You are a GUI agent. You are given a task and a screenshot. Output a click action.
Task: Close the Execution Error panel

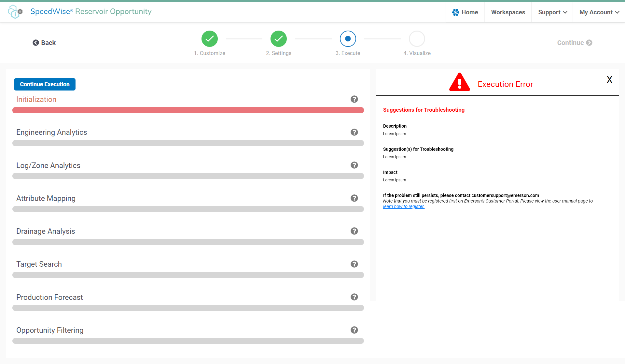click(x=609, y=79)
